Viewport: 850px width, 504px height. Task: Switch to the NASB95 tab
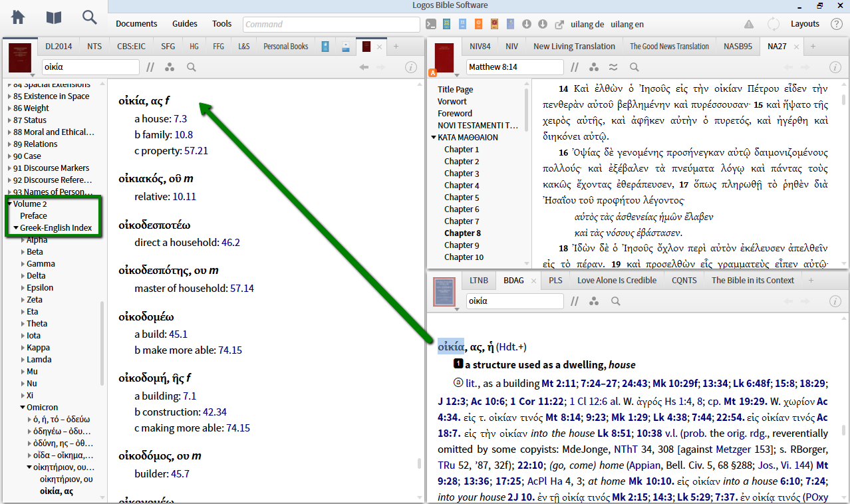click(x=738, y=47)
